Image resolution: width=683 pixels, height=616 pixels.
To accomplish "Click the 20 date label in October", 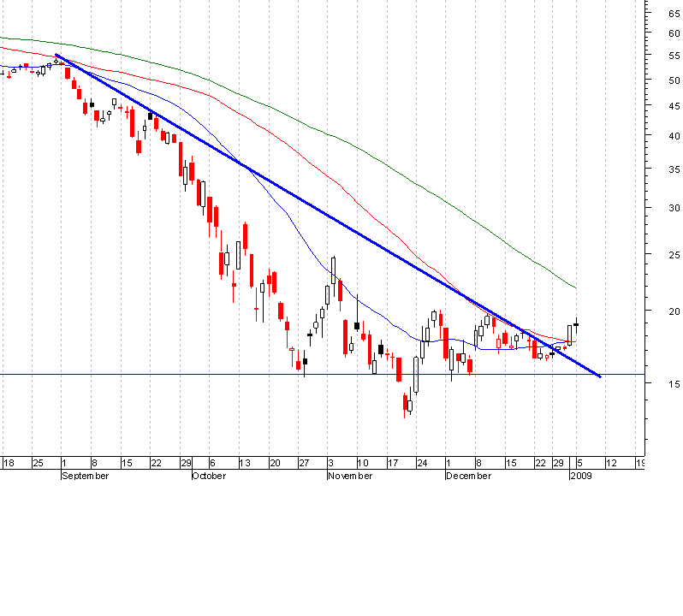I will tap(275, 463).
